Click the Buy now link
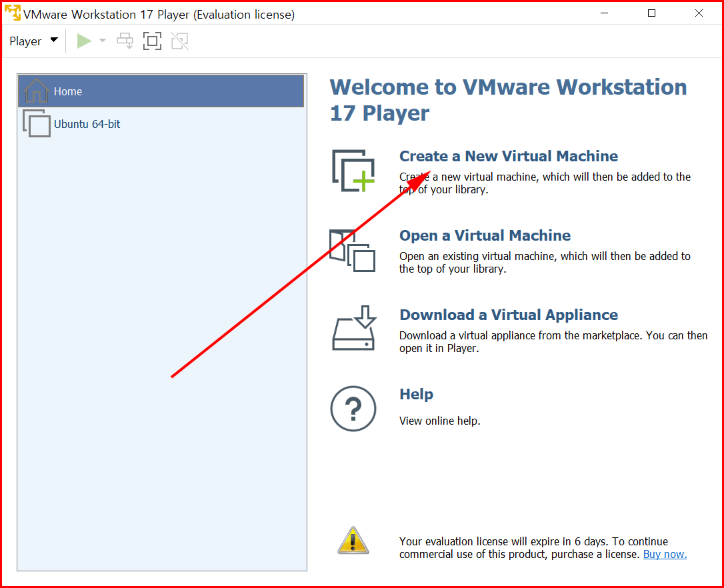The image size is (724, 588). (665, 554)
